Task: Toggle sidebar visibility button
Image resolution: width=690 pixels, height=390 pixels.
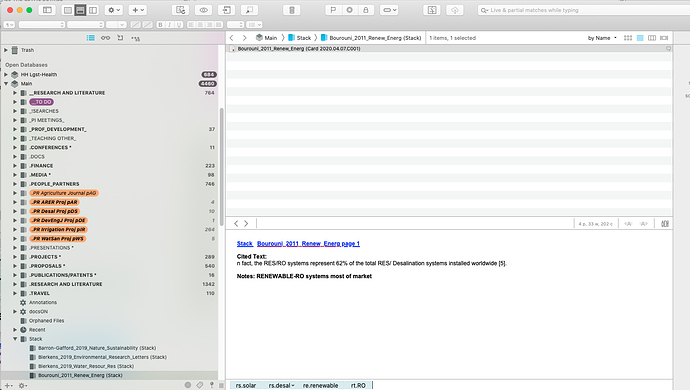Action: click(47, 10)
